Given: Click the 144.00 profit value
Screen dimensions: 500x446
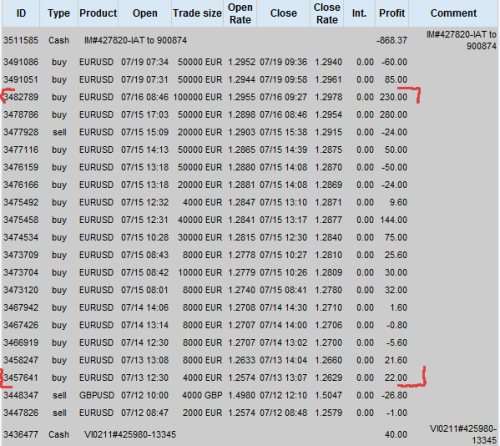Looking at the screenshot, I should 393,220.
